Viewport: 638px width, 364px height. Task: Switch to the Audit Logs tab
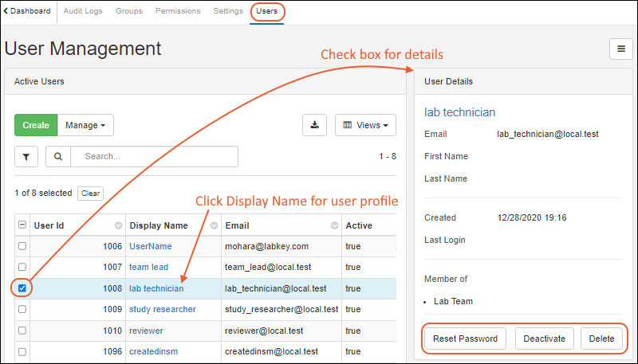tap(83, 11)
